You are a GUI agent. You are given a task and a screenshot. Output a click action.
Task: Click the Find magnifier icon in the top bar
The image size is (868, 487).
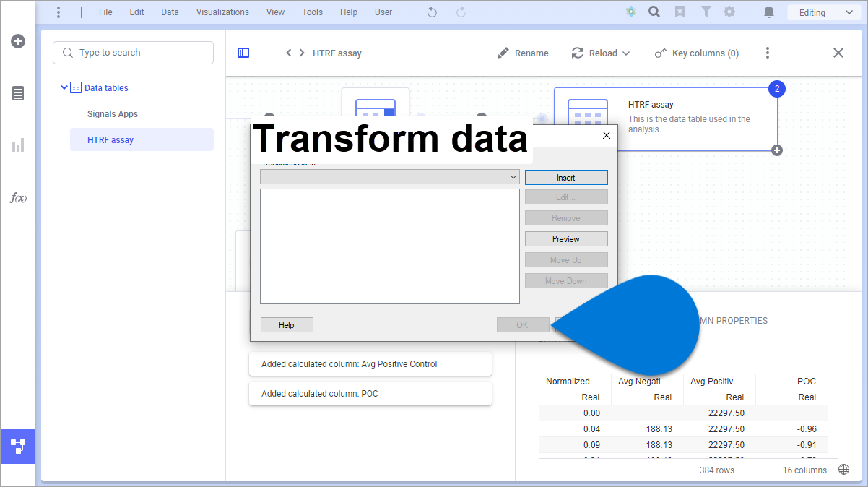pyautogui.click(x=654, y=12)
